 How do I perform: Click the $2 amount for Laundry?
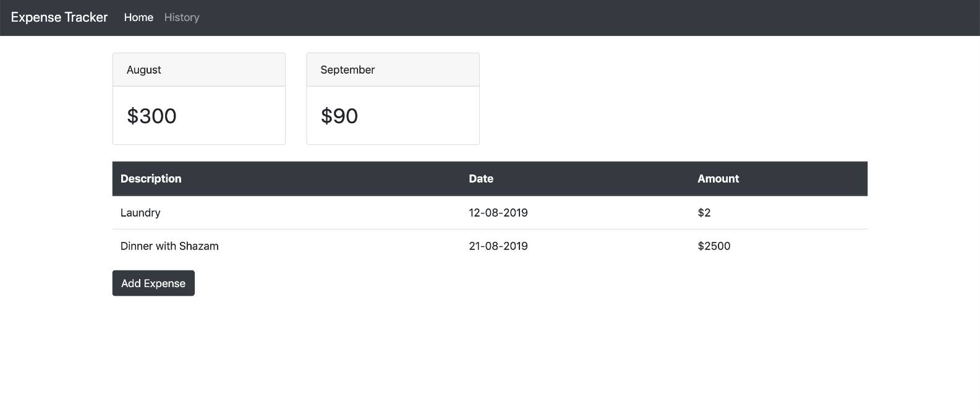click(x=704, y=212)
